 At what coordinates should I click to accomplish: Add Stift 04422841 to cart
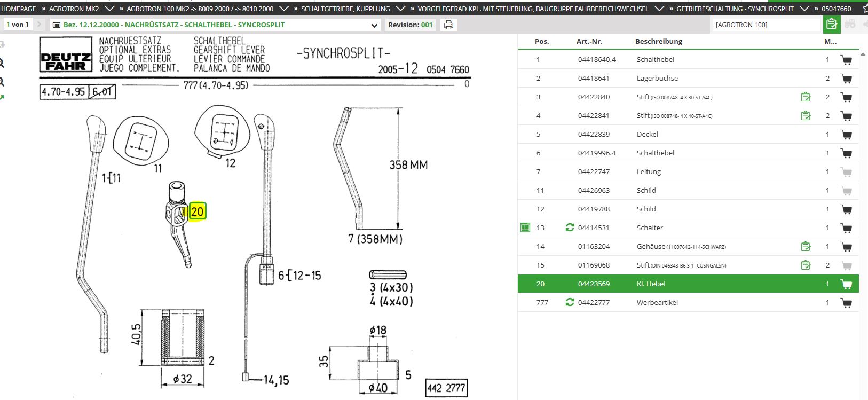pos(846,116)
